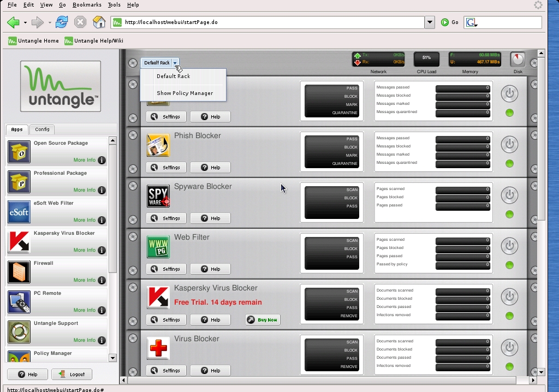Open the URL history dropdown
This screenshot has height=392, width=559.
coord(430,22)
